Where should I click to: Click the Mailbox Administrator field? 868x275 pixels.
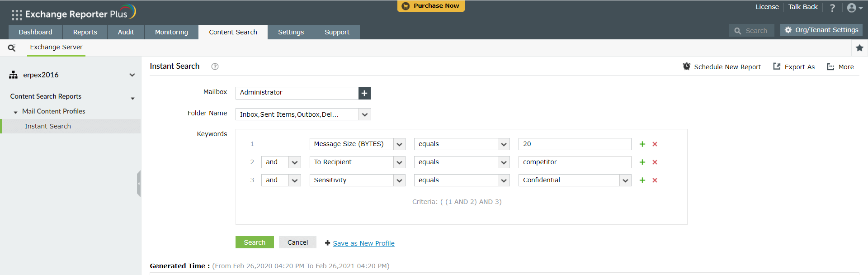point(297,93)
